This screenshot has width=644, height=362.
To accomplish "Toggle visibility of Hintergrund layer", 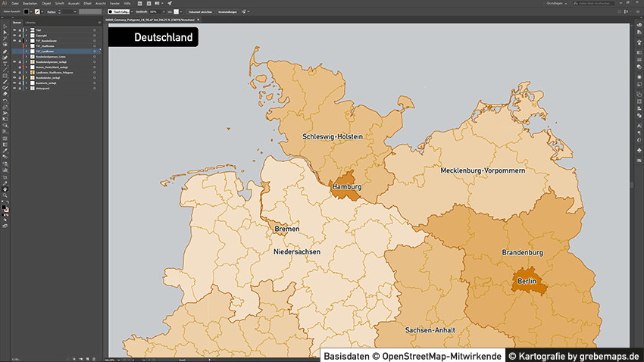I will click(14, 88).
